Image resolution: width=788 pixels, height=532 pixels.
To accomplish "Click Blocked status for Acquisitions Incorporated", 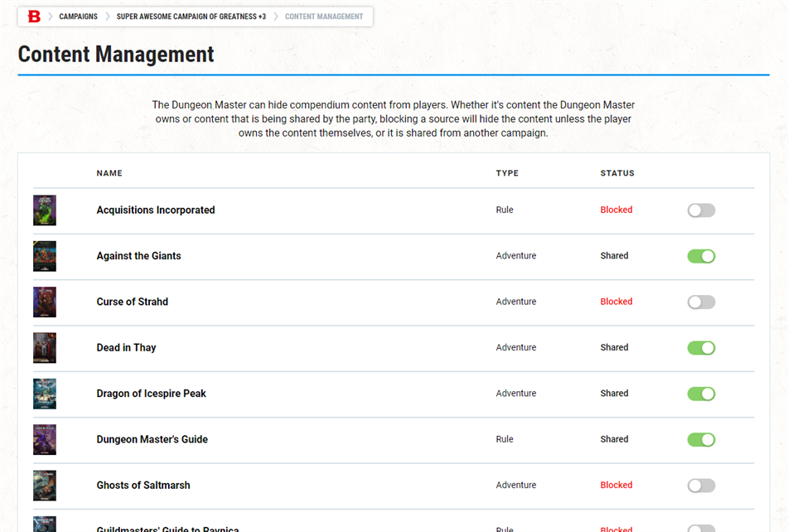I will [616, 210].
